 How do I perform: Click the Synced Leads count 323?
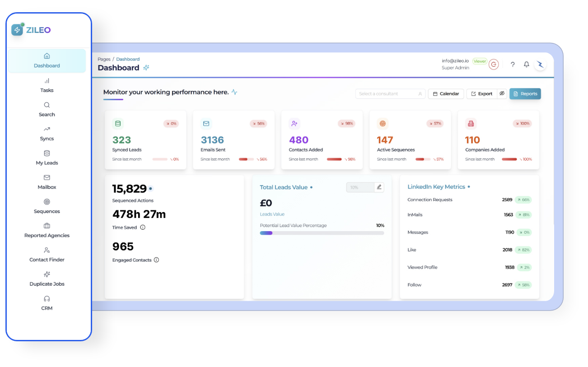tap(121, 140)
